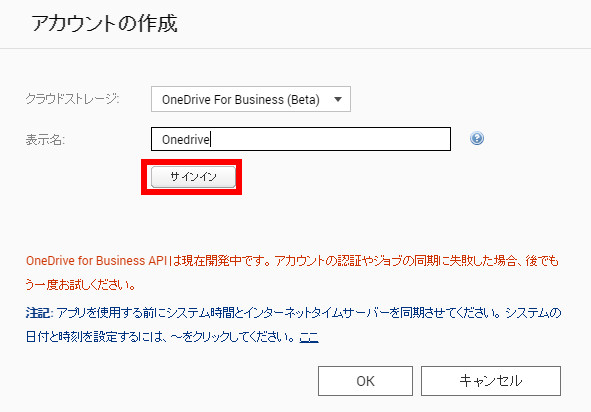
Task: Click the red OneDrive for Business API warning
Action: [292, 261]
